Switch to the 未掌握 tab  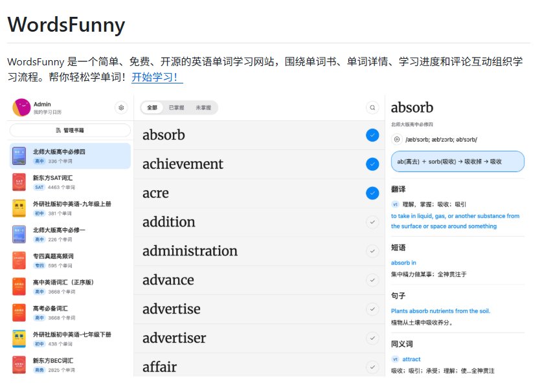point(203,108)
